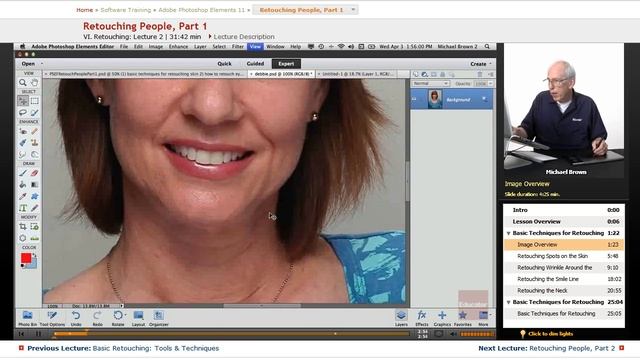Select the Spot Healing Brush tool
This screenshot has width=640, height=360.
tap(35, 131)
